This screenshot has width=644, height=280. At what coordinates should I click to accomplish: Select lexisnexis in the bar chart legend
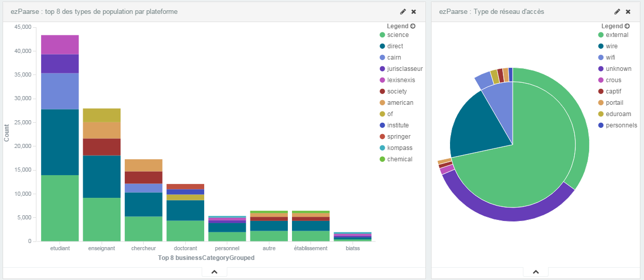[x=401, y=80]
